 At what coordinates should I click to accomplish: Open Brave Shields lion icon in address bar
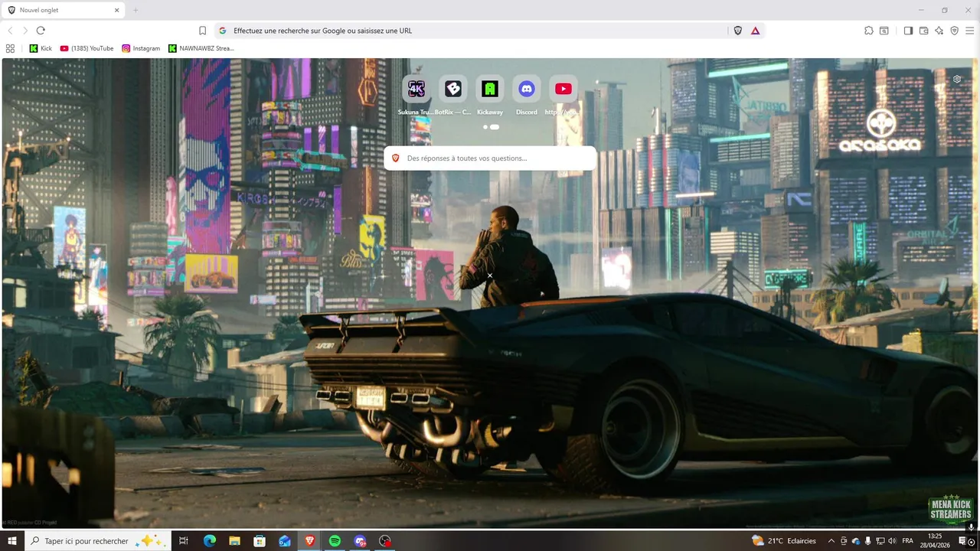[x=738, y=31]
